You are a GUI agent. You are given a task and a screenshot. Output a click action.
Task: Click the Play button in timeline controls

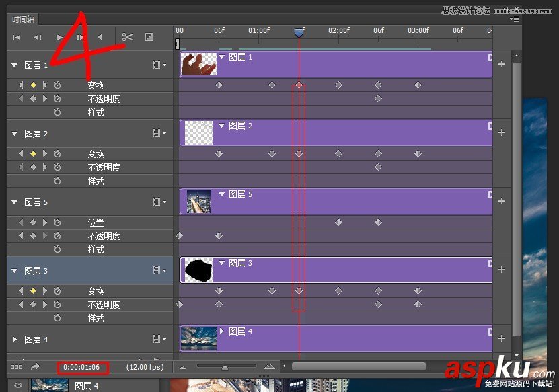coord(59,37)
